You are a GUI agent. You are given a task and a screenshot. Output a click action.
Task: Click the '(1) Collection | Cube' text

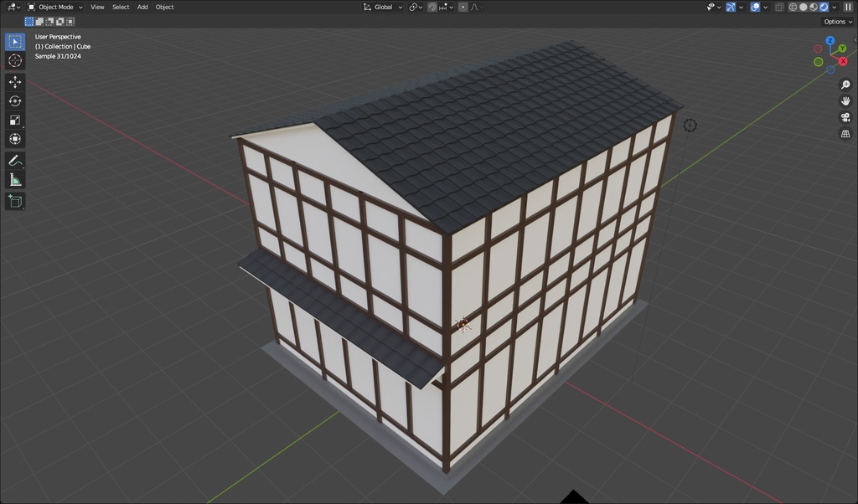tap(63, 46)
